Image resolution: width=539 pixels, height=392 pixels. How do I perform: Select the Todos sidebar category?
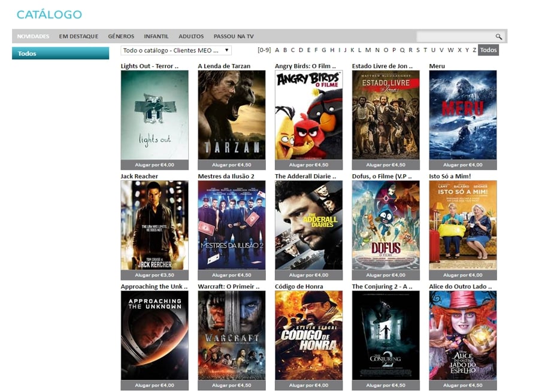pyautogui.click(x=60, y=53)
